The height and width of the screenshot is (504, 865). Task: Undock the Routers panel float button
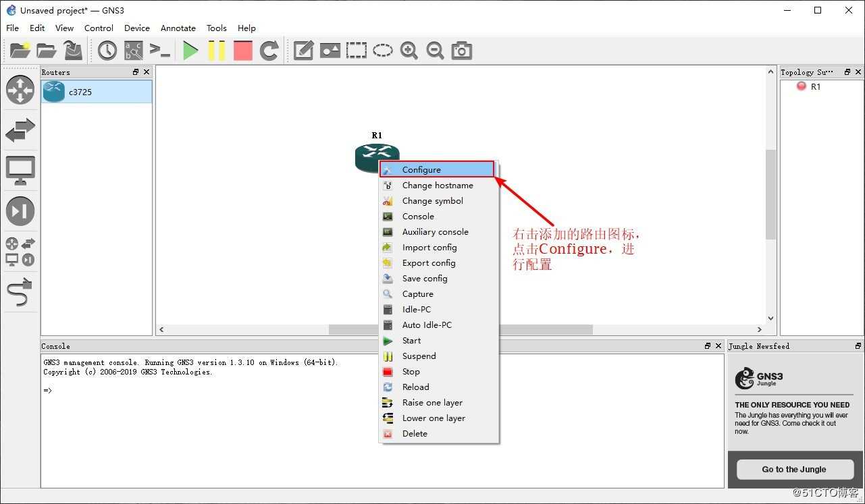click(x=136, y=72)
